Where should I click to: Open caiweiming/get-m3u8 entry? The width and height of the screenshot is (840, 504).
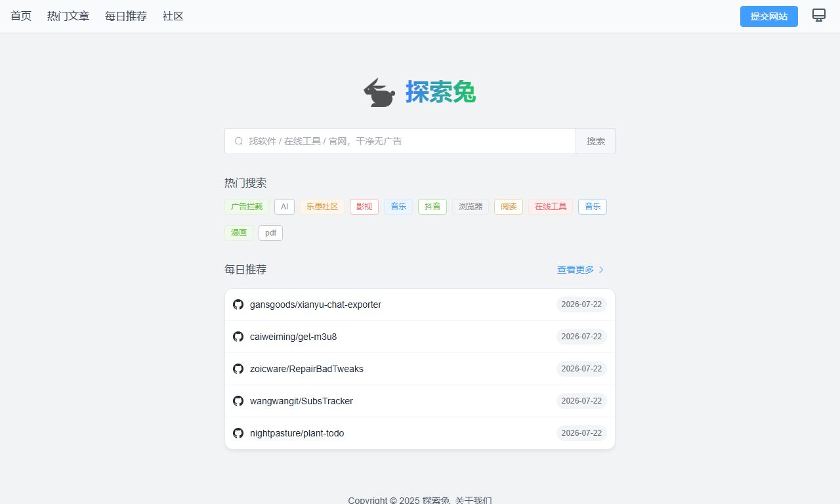420,337
